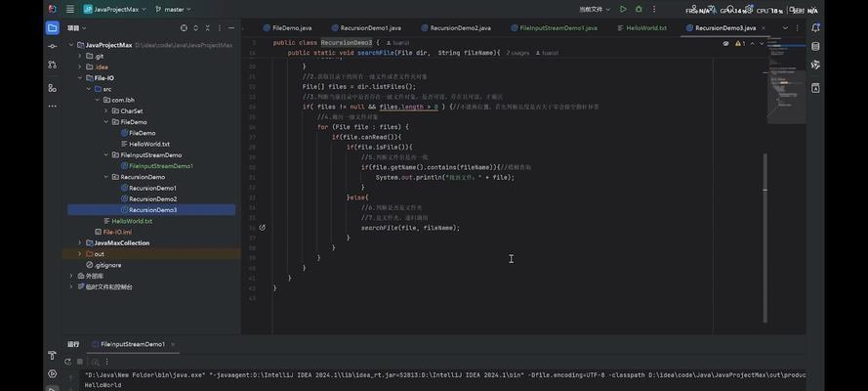Open File-IO.iml in project tree
This screenshot has height=391, width=868.
[x=117, y=232]
